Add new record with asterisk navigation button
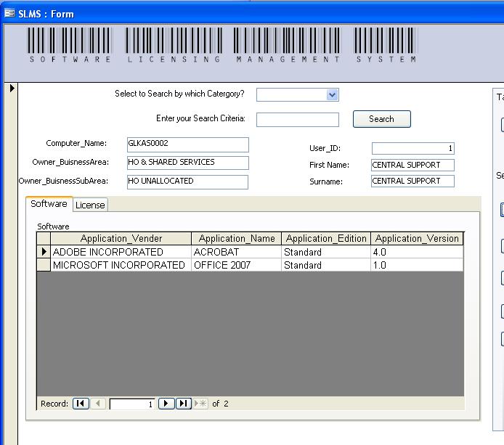This screenshot has height=445, width=504. click(x=200, y=403)
